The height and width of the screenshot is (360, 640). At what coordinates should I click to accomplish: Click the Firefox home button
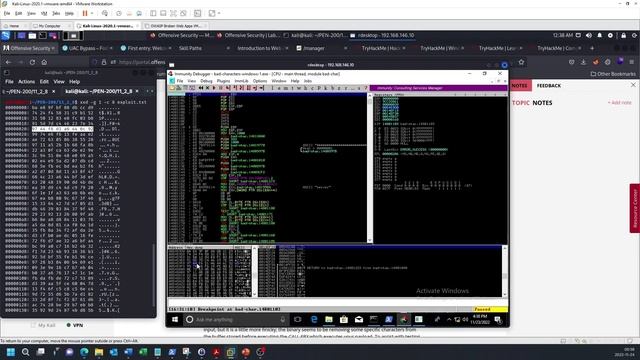coord(44,62)
